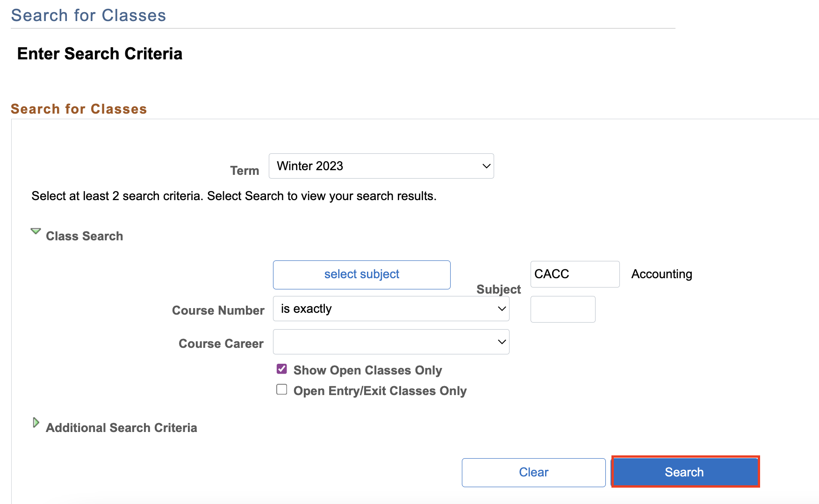
Task: Uncheck Show Open Classes Only checkbox
Action: [x=282, y=369]
